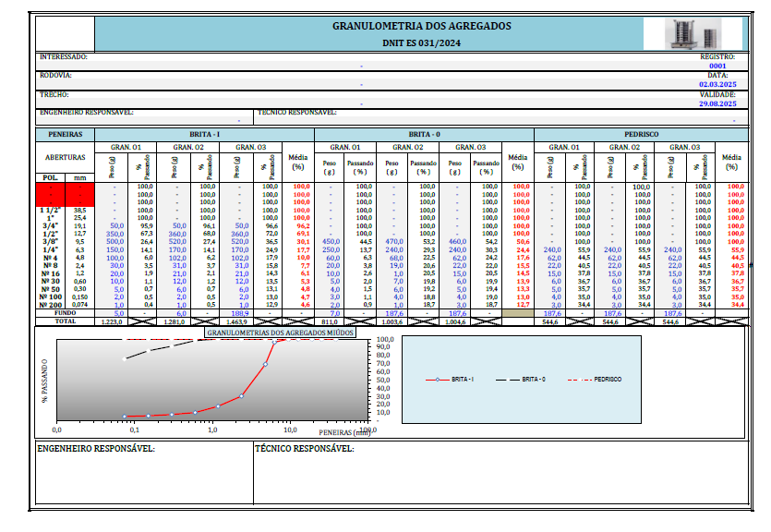Click the VALIDADE: label
This screenshot has height=532, width=771.
(717, 94)
